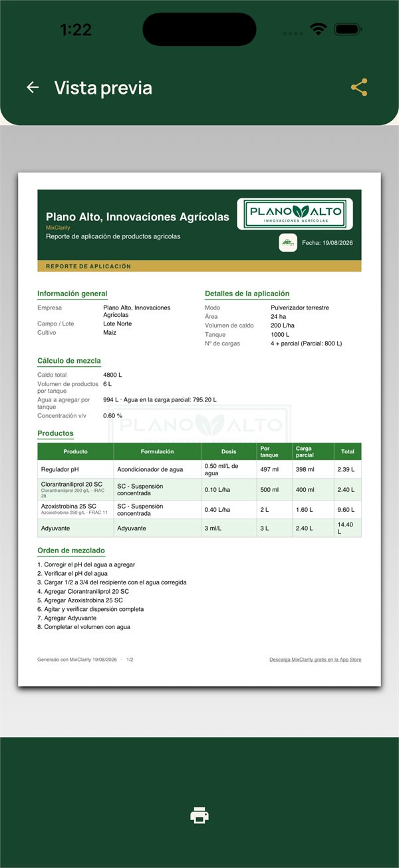Open the share icon in header
This screenshot has height=868, width=399.
(359, 87)
